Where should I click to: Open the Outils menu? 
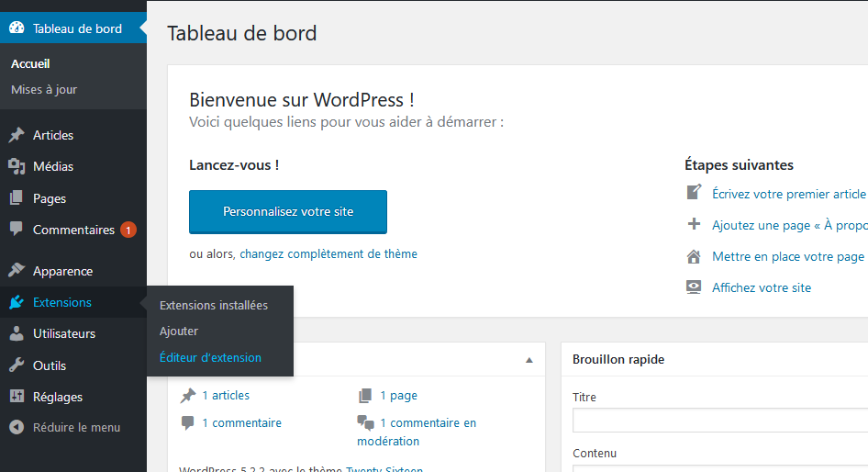50,365
